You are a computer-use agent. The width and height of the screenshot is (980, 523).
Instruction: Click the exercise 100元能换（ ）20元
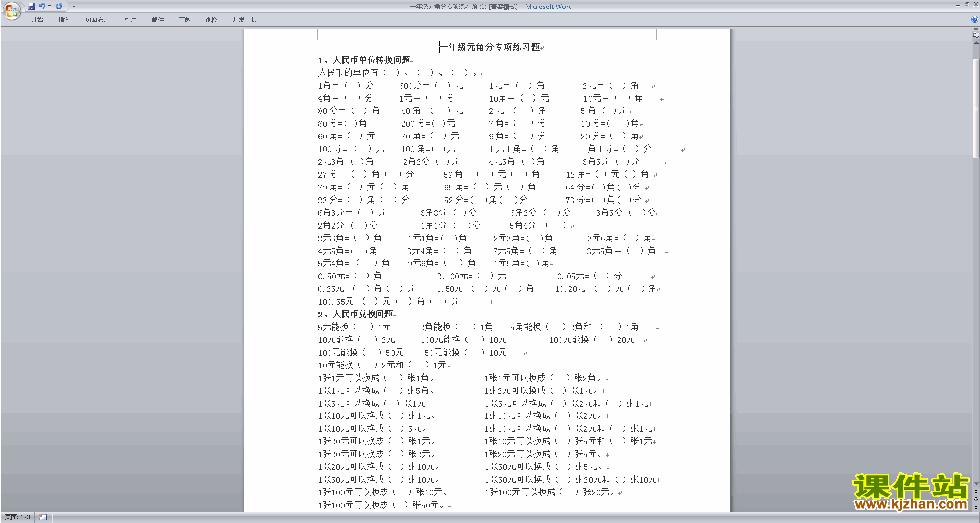coord(592,340)
